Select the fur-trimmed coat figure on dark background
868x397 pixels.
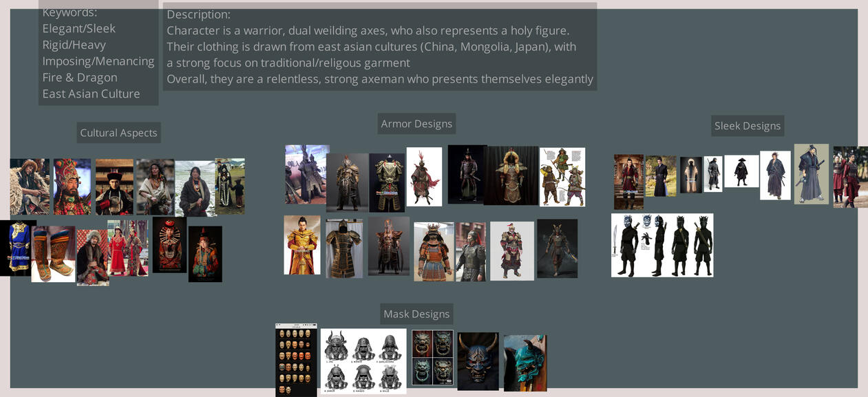[691, 175]
